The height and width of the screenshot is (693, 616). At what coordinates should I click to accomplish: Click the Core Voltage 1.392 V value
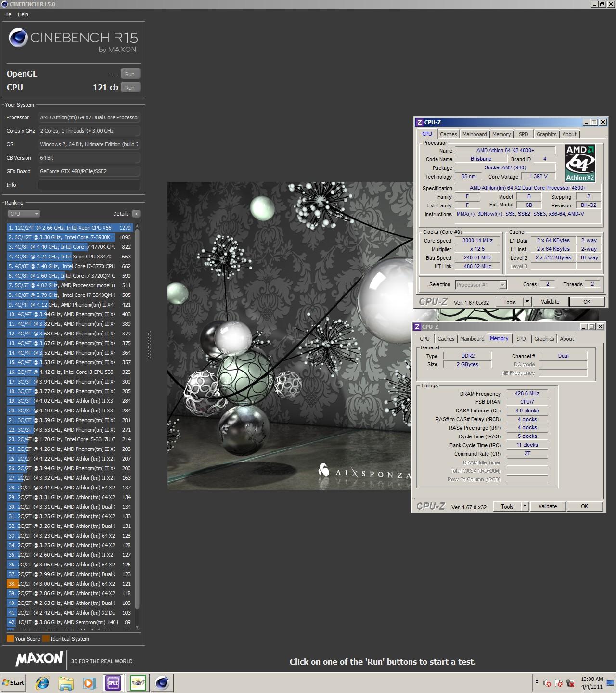[x=538, y=177]
